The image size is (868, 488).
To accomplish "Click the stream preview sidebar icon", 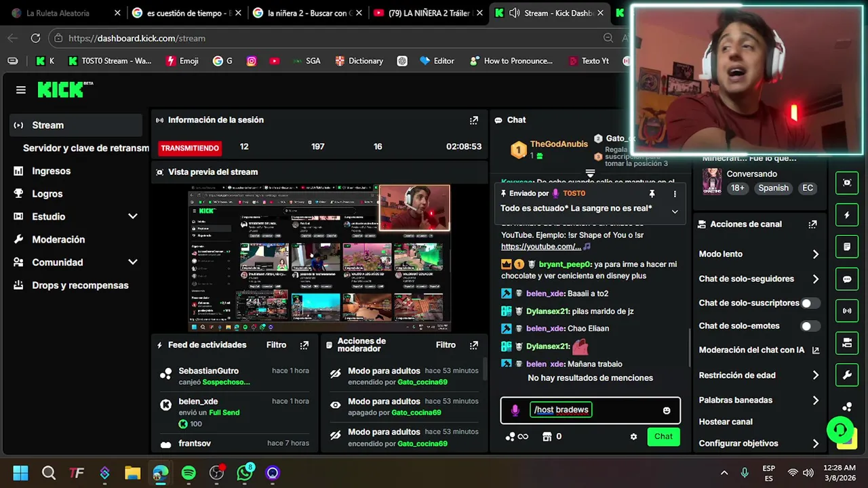I will coord(847,182).
